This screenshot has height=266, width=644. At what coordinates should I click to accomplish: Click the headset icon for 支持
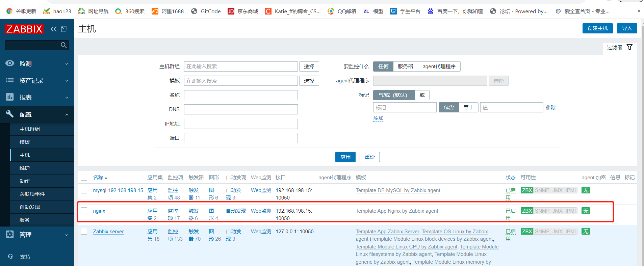10,256
